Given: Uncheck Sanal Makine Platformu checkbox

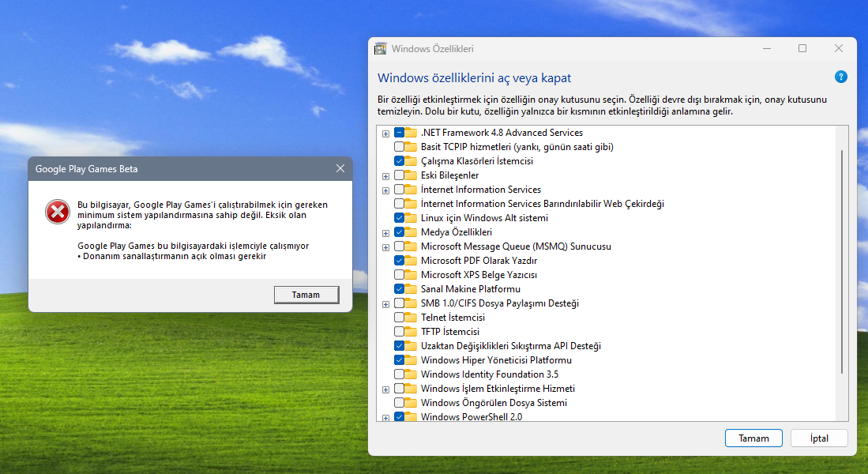Looking at the screenshot, I should 399,289.
